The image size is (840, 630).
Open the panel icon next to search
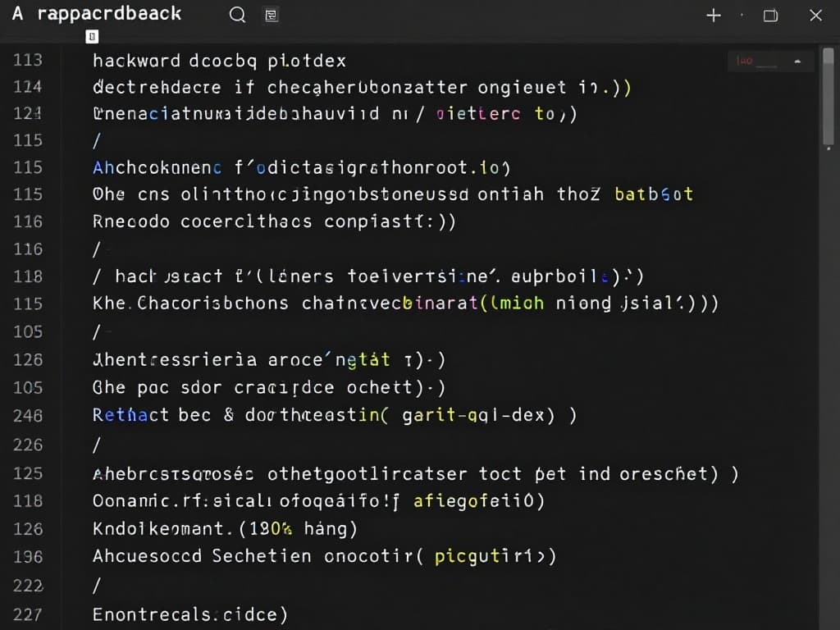271,15
